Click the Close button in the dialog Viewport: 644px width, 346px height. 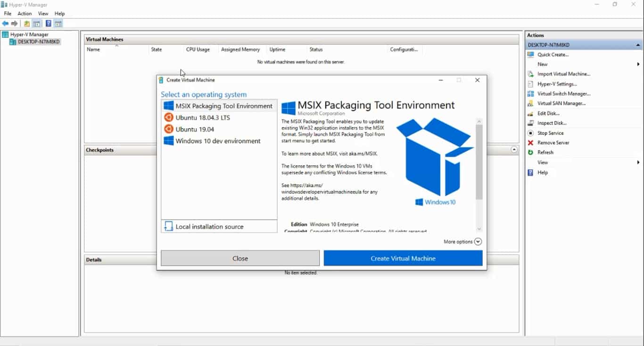click(240, 258)
